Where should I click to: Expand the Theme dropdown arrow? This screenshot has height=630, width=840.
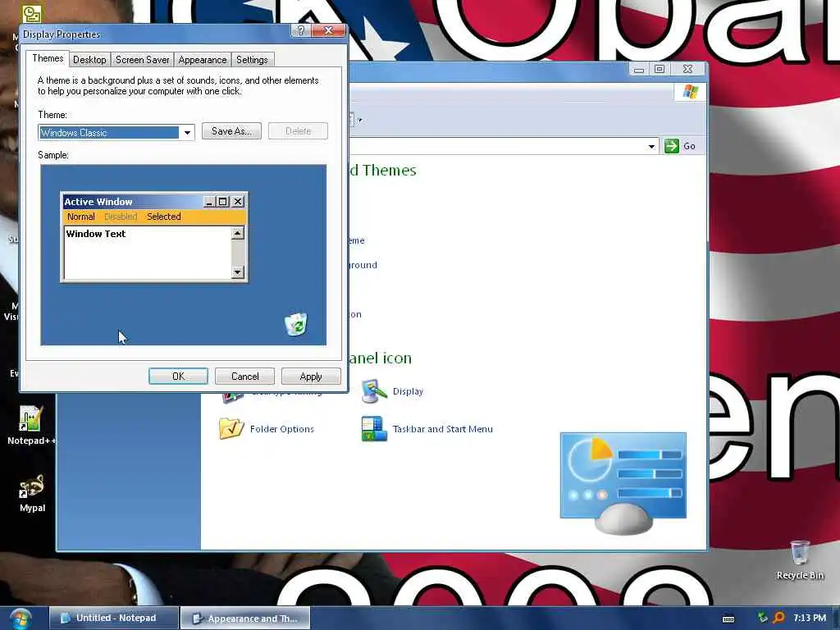pos(187,132)
